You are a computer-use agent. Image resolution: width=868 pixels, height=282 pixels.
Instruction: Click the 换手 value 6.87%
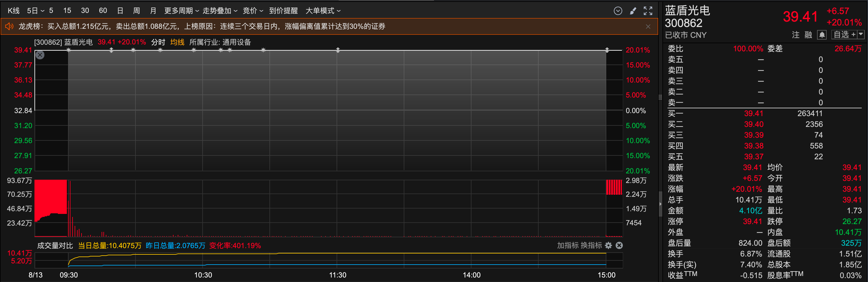(751, 254)
